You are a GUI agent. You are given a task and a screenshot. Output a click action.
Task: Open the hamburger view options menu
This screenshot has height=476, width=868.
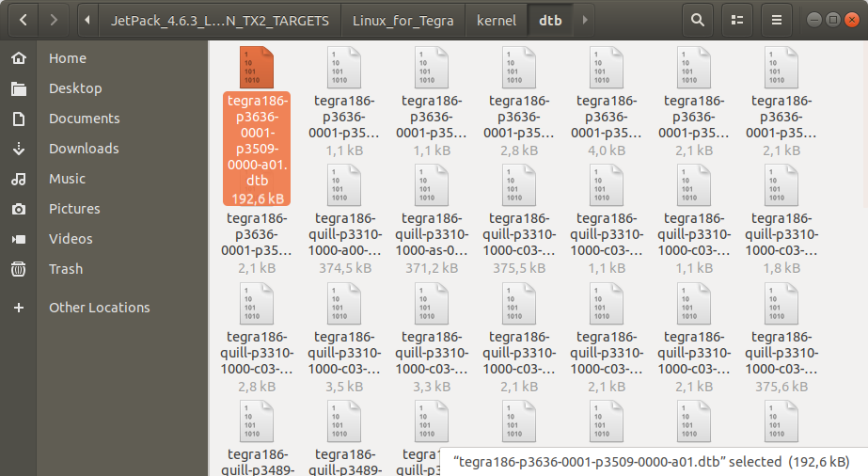click(777, 21)
